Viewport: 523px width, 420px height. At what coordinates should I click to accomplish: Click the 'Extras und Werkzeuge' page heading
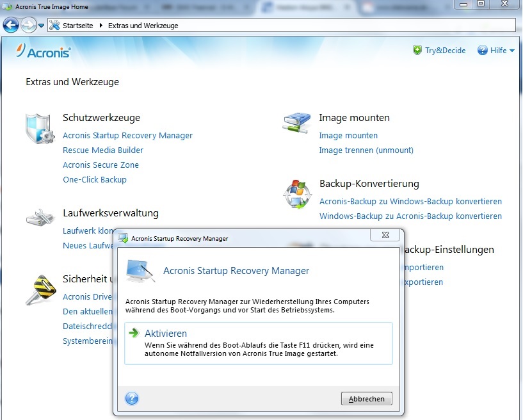pyautogui.click(x=72, y=82)
